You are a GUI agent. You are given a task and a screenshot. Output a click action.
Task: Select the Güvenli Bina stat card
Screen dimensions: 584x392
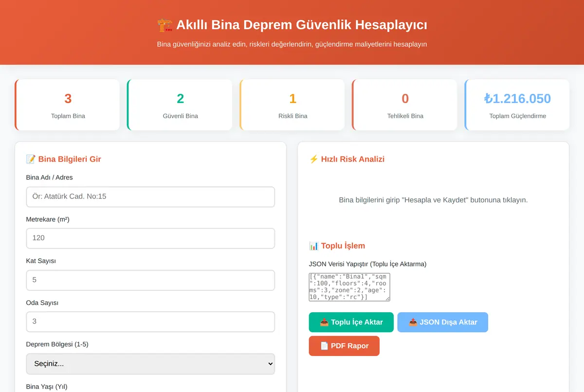[x=180, y=105]
